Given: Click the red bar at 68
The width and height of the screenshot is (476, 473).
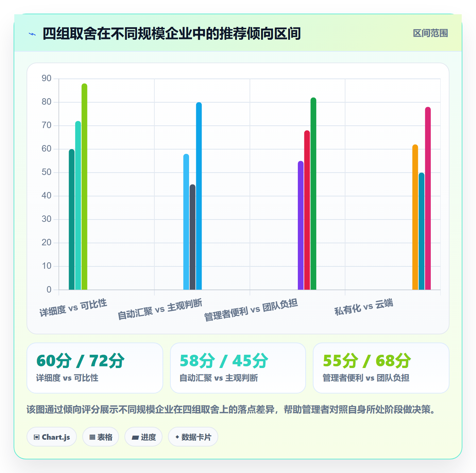Looking at the screenshot, I should 307,210.
